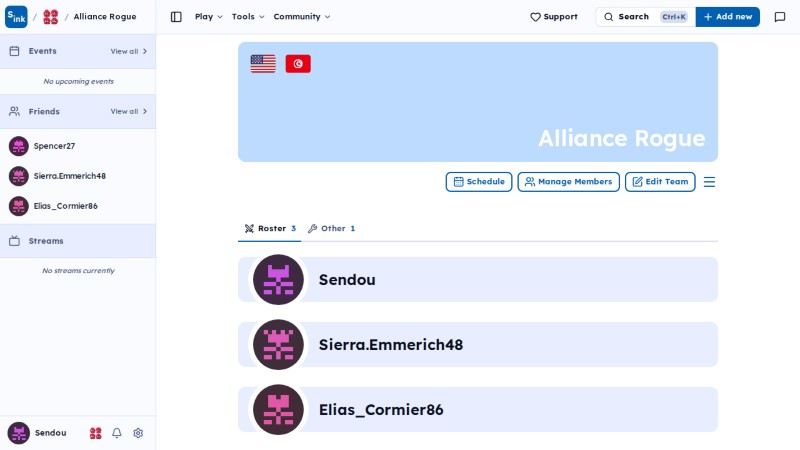This screenshot has width=800, height=450.
Task: Open Sendou roster entry name
Action: pos(347,280)
